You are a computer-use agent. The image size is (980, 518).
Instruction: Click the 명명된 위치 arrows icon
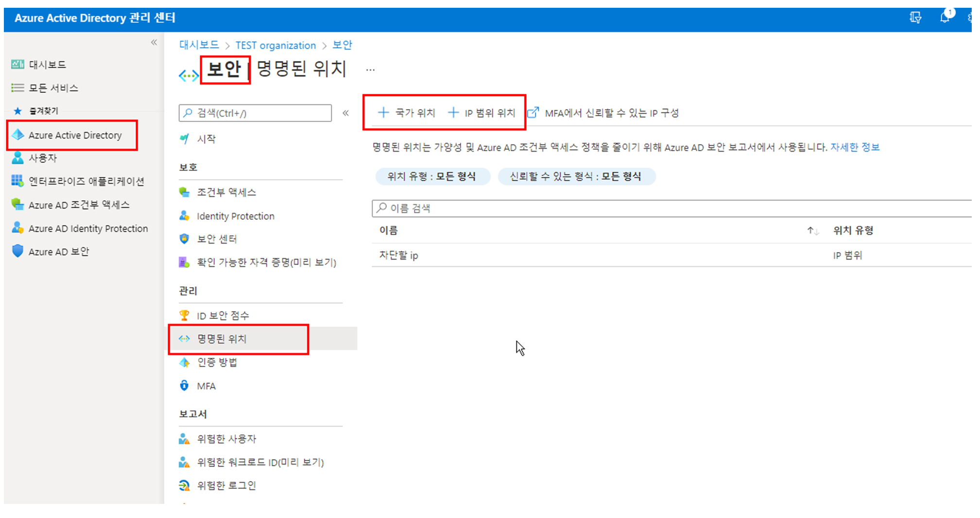click(x=184, y=339)
